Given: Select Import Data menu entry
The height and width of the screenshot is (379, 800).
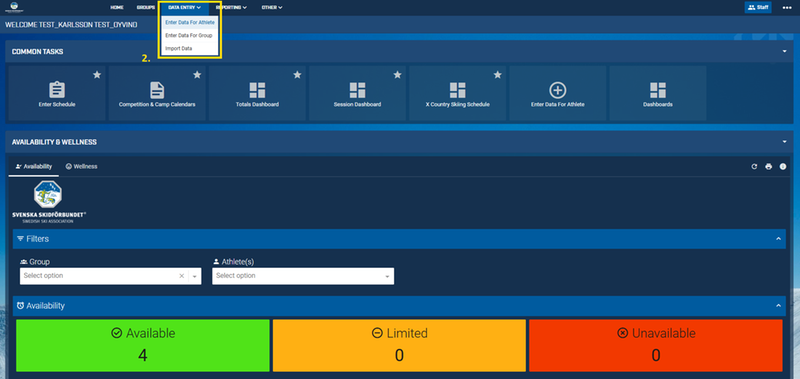Looking at the screenshot, I should point(179,48).
